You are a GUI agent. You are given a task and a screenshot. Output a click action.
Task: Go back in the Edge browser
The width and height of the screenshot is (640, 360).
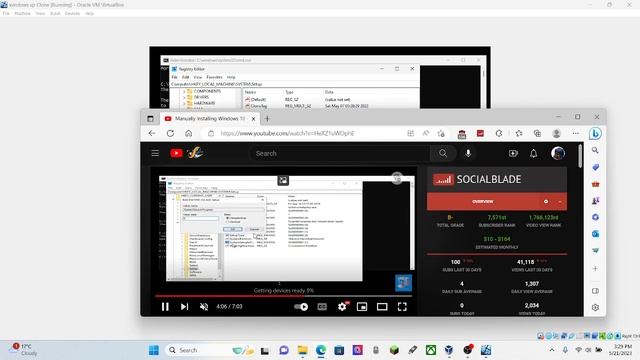(152, 133)
